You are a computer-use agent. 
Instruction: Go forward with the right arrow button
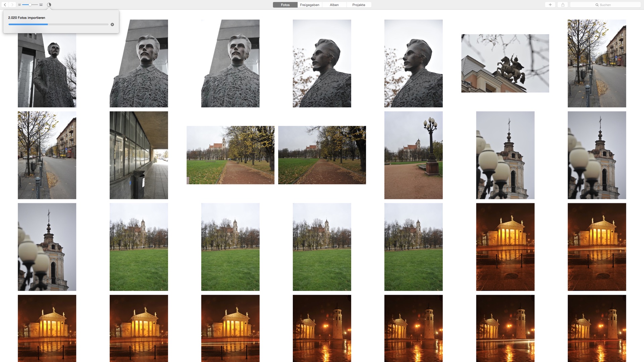pos(12,5)
